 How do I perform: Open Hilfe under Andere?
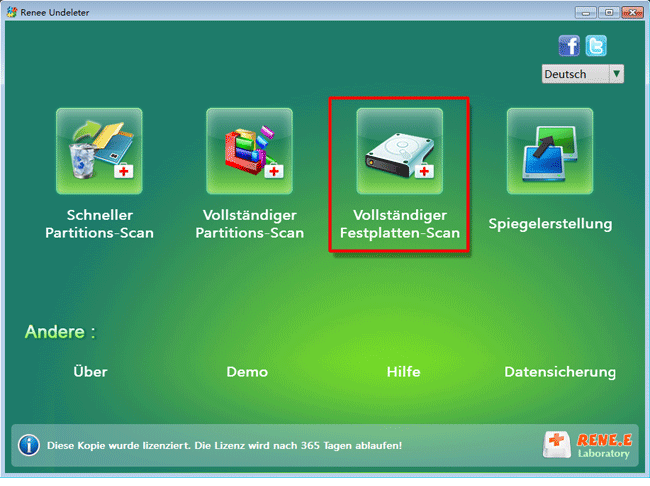403,372
